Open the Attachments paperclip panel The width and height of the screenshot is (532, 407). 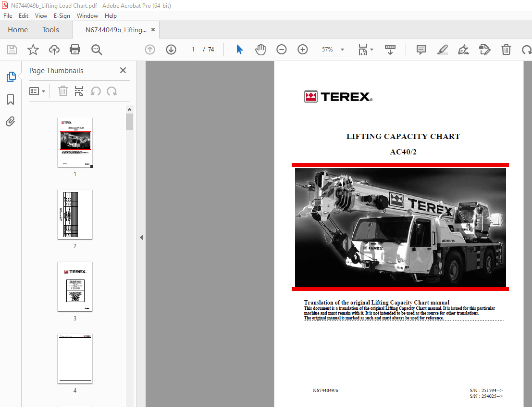(11, 121)
